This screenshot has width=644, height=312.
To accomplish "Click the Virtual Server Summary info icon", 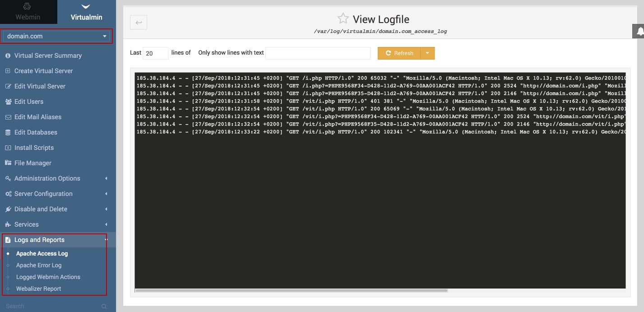I will point(8,56).
